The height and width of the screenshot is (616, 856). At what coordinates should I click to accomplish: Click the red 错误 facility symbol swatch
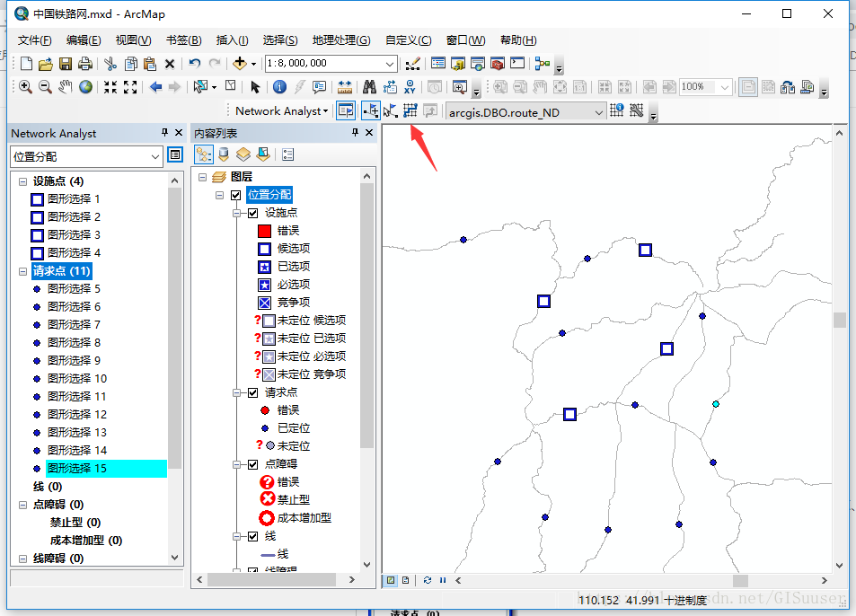264,232
